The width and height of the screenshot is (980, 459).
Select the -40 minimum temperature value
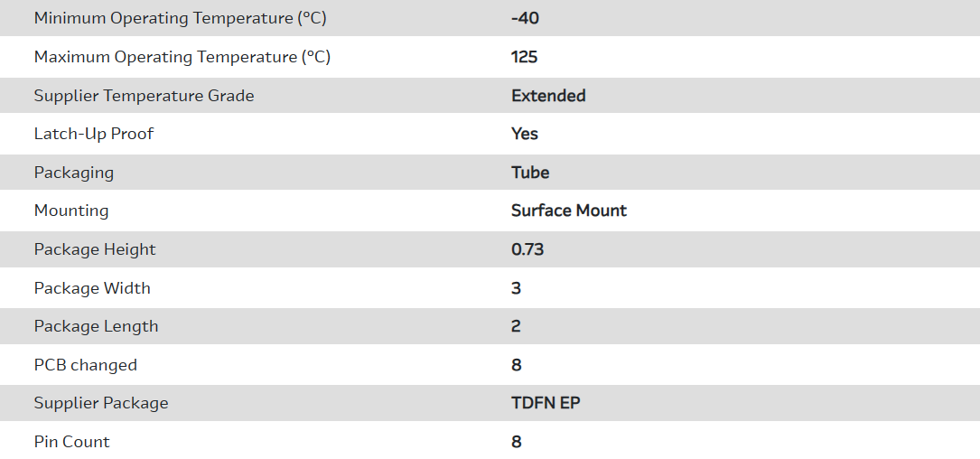click(525, 18)
